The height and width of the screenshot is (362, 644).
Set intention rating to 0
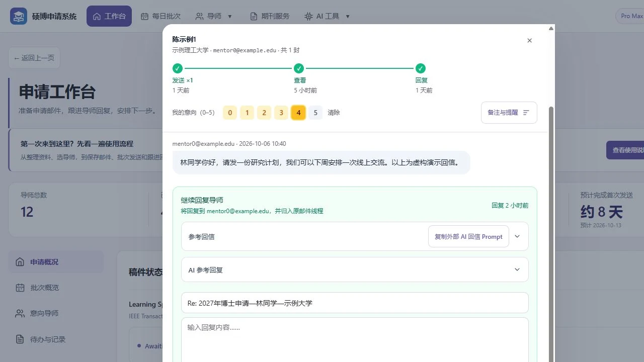pos(230,113)
